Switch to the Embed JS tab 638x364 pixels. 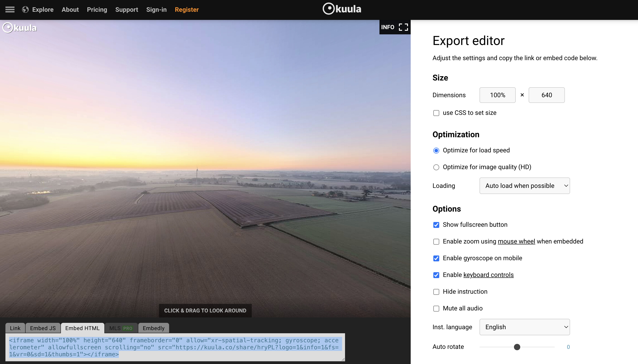click(x=43, y=328)
